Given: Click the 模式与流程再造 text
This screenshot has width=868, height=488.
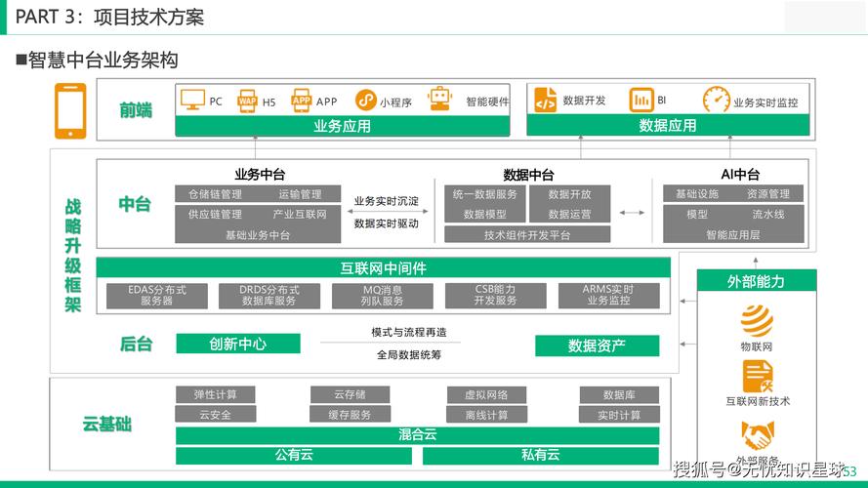Looking at the screenshot, I should [409, 332].
